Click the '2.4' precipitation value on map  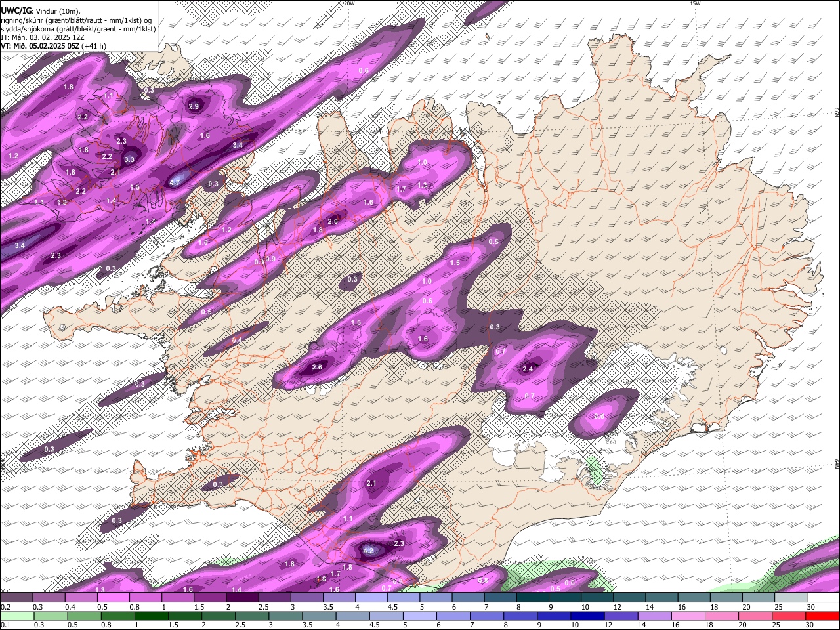click(528, 369)
